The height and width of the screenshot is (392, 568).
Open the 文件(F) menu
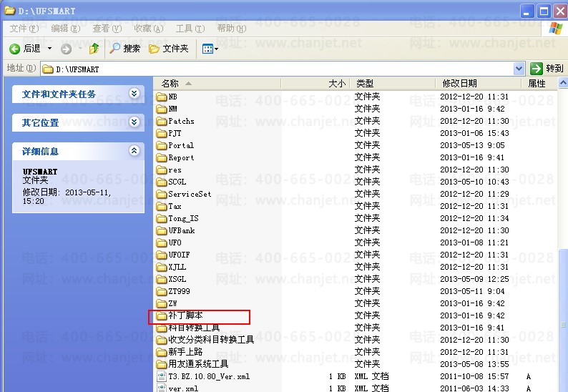click(x=24, y=29)
